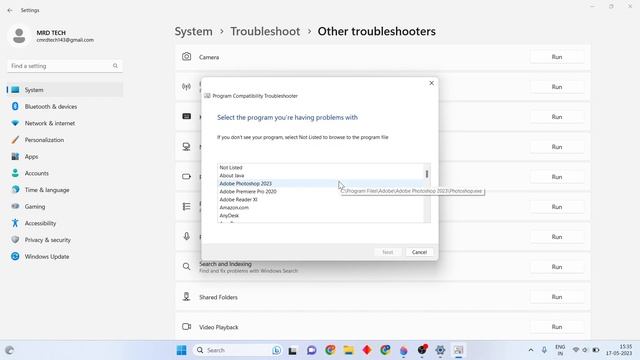This screenshot has width=640, height=360.
Task: Click the program list scrollbar thumb
Action: (x=427, y=174)
